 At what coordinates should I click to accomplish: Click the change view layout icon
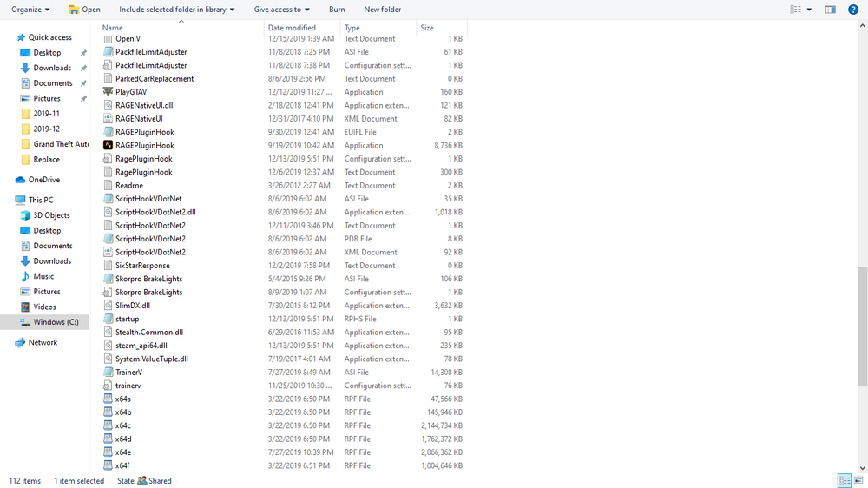point(795,10)
